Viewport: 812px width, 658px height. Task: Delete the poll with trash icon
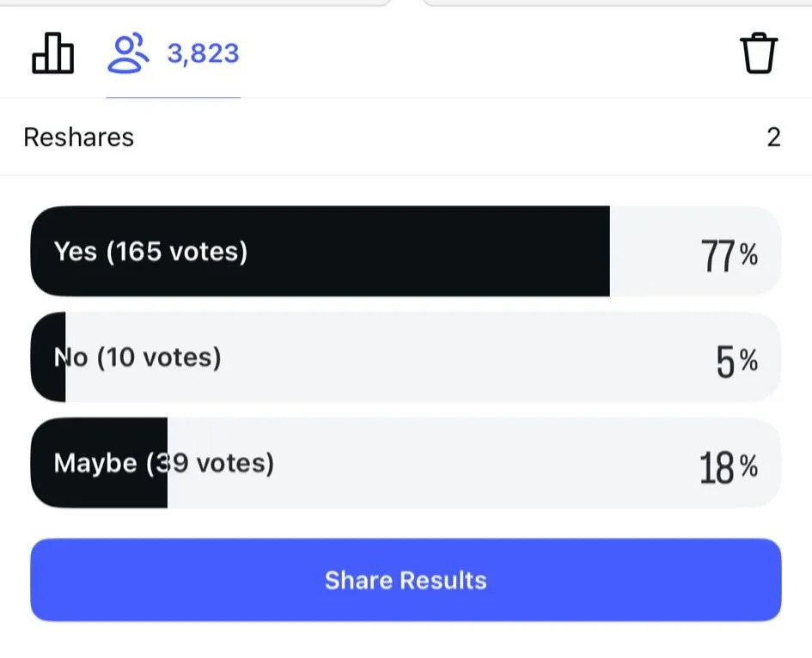click(x=758, y=54)
